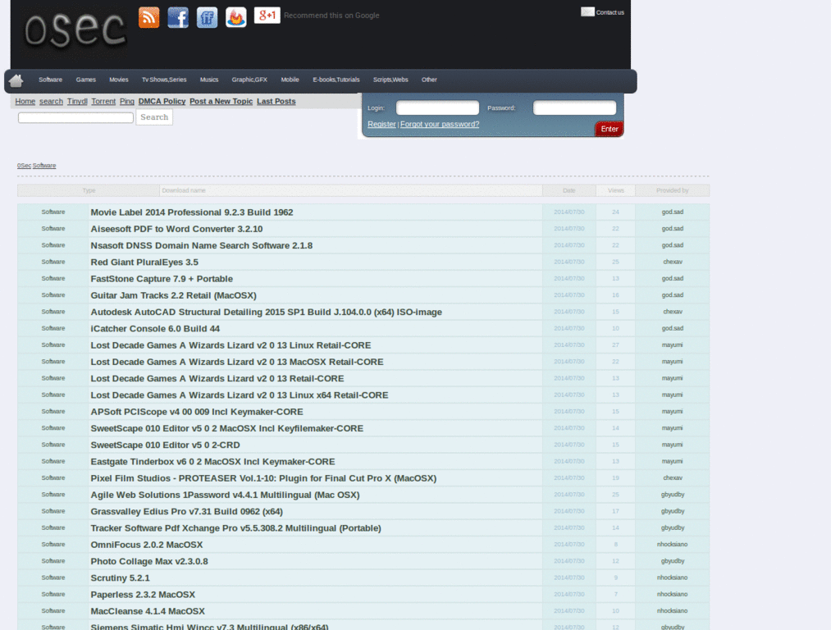Image resolution: width=840 pixels, height=630 pixels.
Task: Open the Graphic,GFX menu
Action: (x=249, y=80)
